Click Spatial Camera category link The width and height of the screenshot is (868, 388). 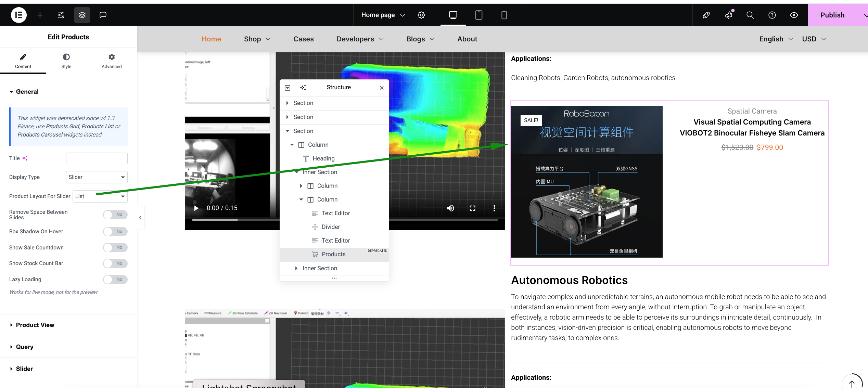[x=752, y=111]
